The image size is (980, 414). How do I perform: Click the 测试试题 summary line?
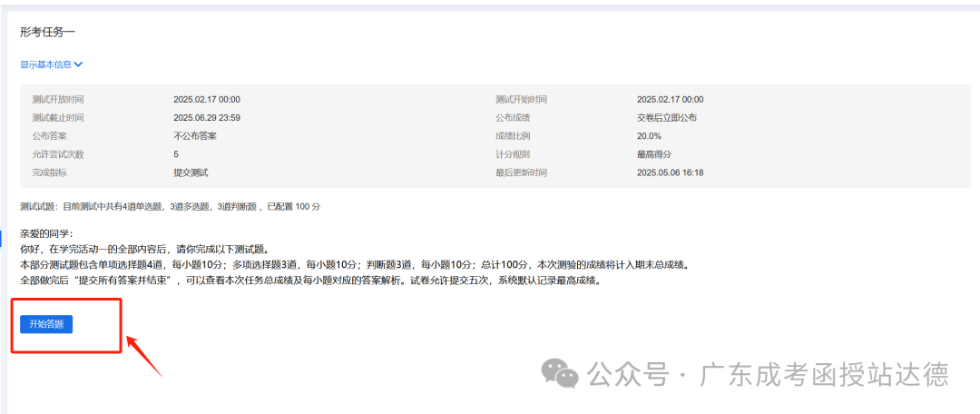(x=171, y=207)
